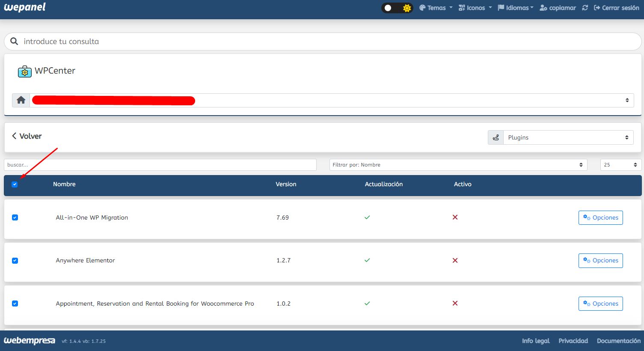Toggle the select-all checkbox in the table header
This screenshot has height=351, width=644.
(x=15, y=184)
